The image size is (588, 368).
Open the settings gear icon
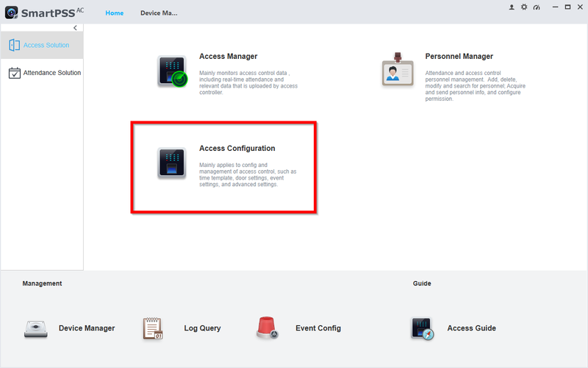[524, 7]
